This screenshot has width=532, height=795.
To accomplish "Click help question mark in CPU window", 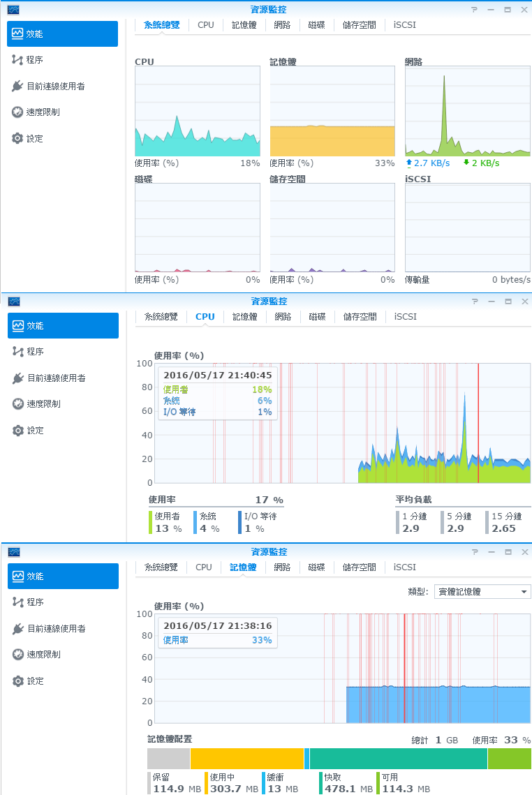I will (475, 301).
